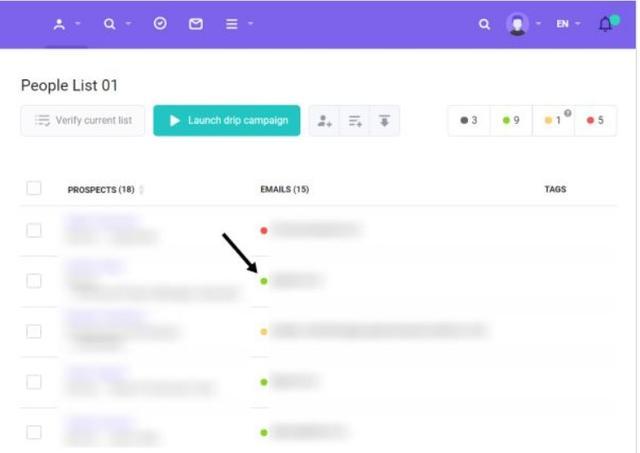This screenshot has height=453, width=640.
Task: Open the email campaigns envelope icon
Action: click(x=196, y=24)
